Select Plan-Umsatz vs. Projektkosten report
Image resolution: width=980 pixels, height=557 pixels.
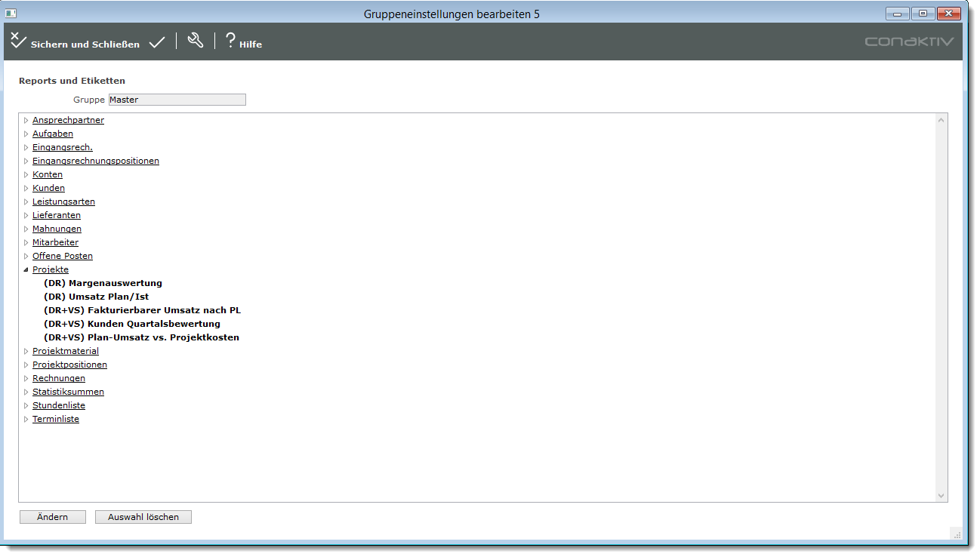point(141,337)
